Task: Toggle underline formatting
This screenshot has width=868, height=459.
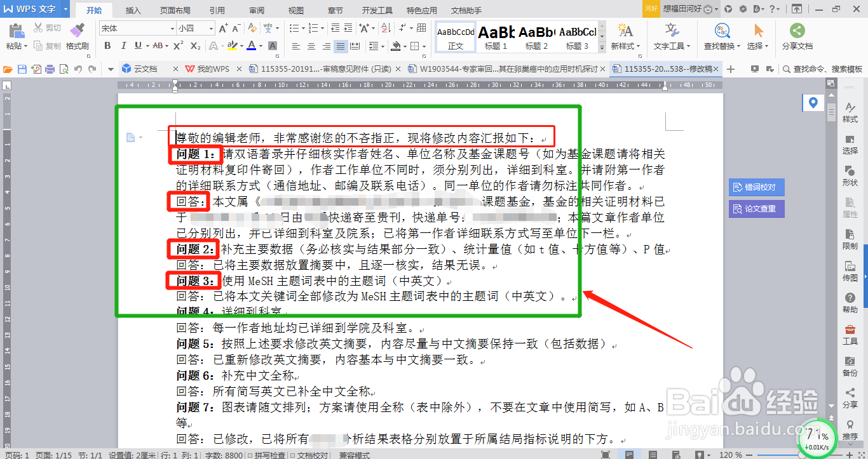Action: coord(139,46)
